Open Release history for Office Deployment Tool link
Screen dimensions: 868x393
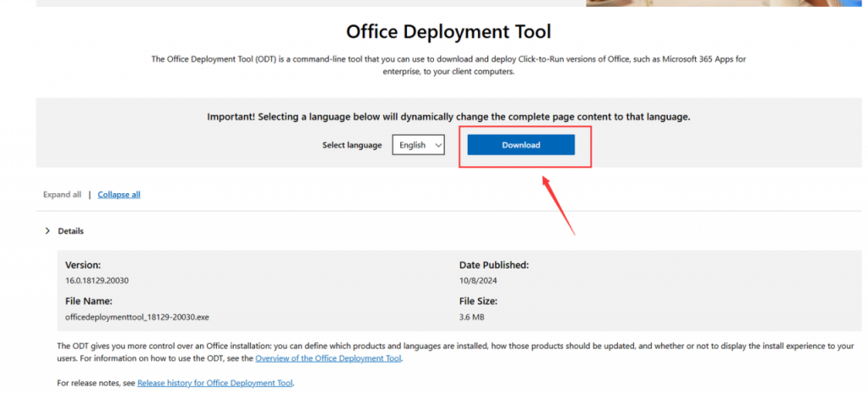click(214, 384)
